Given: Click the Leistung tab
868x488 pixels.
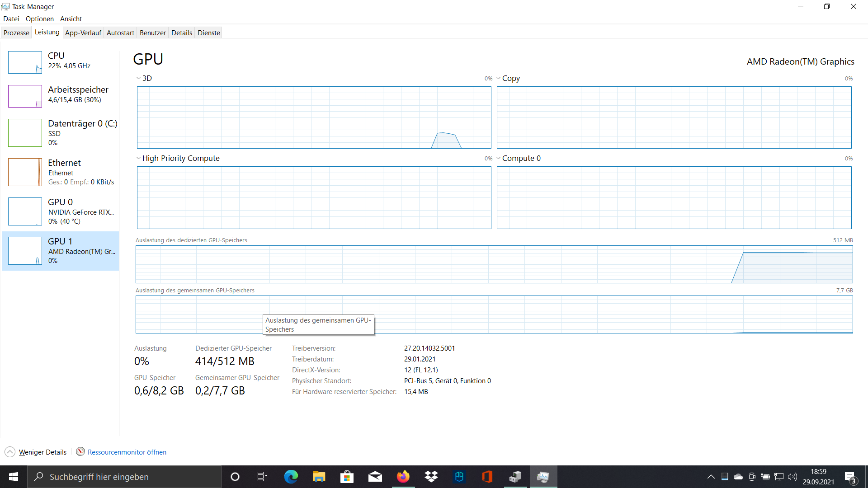Looking at the screenshot, I should click(x=47, y=32).
